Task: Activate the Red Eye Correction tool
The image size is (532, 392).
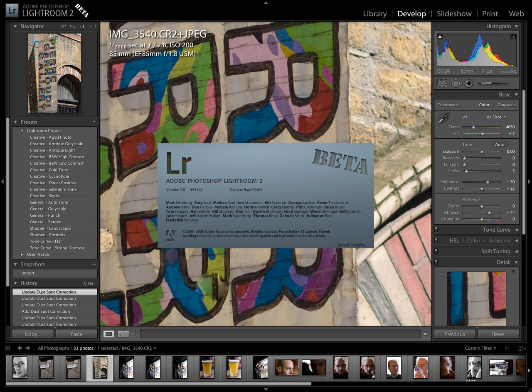Action: click(x=469, y=83)
